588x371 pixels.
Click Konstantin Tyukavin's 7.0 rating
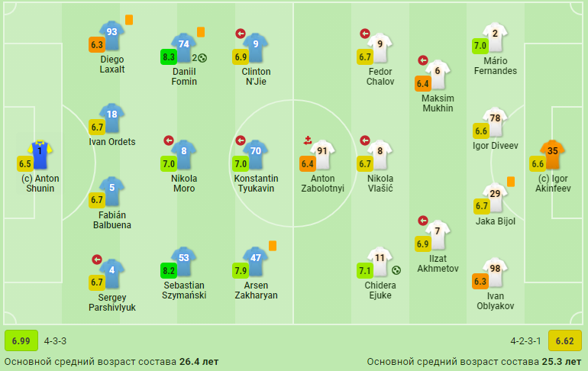[x=241, y=164]
